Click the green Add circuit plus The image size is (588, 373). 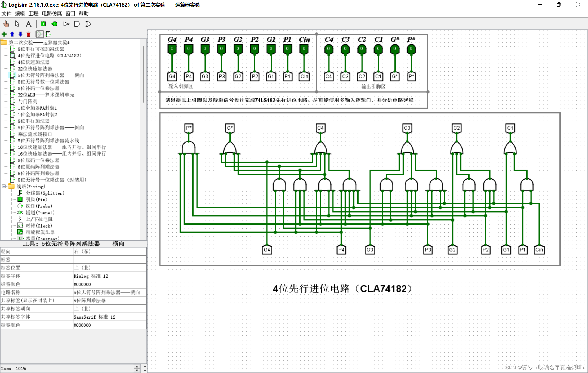(x=4, y=34)
